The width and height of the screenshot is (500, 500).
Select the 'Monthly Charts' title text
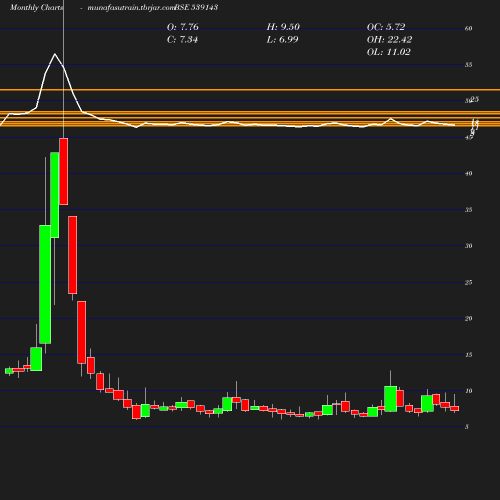pos(36,8)
